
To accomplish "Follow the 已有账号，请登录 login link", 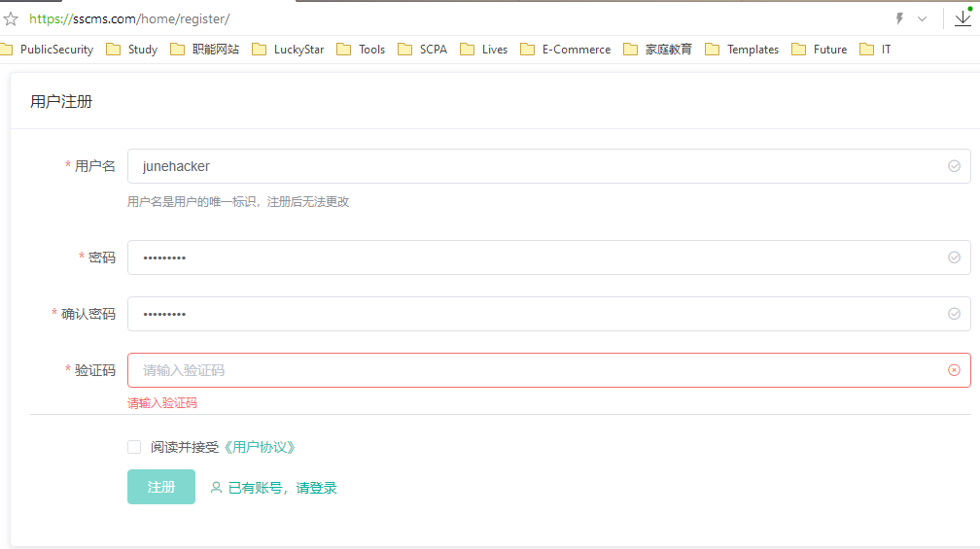I will pos(274,488).
